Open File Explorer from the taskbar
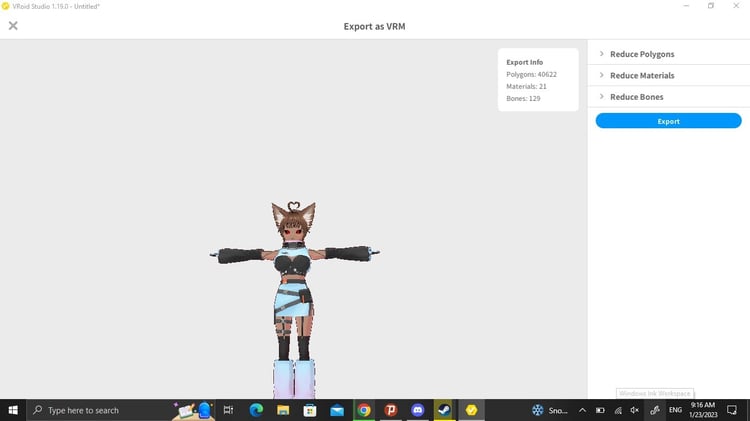The height and width of the screenshot is (421, 750). coord(283,410)
